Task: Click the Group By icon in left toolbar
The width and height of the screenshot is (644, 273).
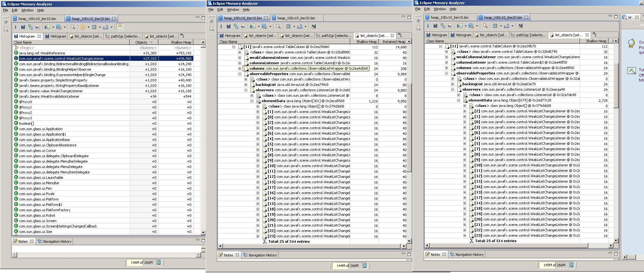Action: [x=83, y=27]
